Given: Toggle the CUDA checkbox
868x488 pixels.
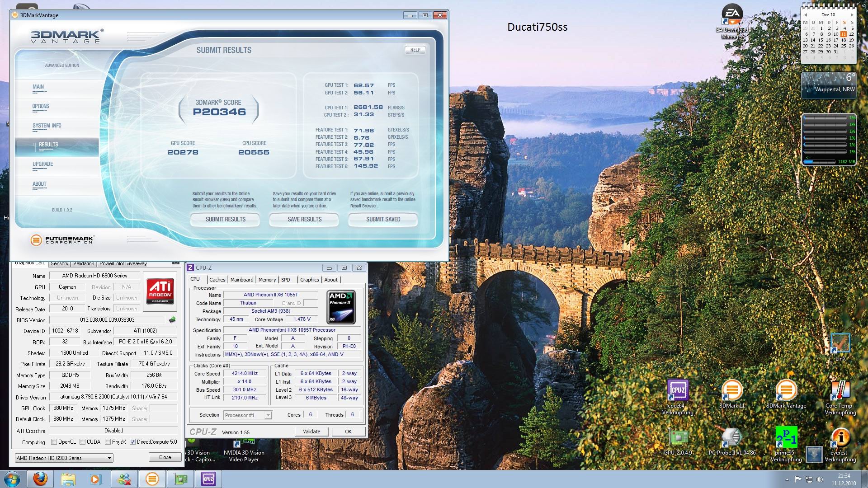Looking at the screenshot, I should 83,442.
